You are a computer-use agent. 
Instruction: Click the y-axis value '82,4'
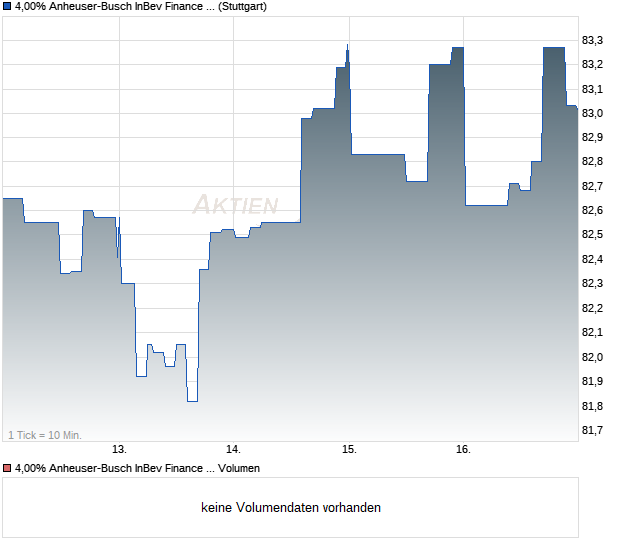click(592, 259)
